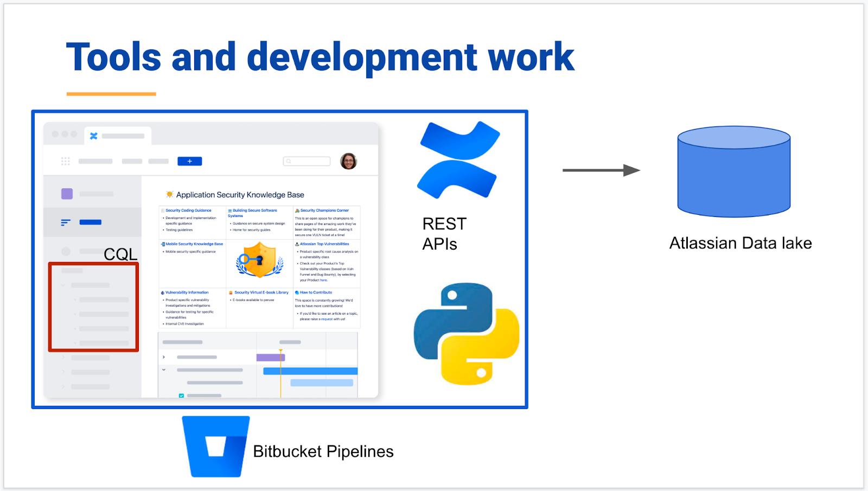Expand the collapsed task row chevron

coord(163,357)
